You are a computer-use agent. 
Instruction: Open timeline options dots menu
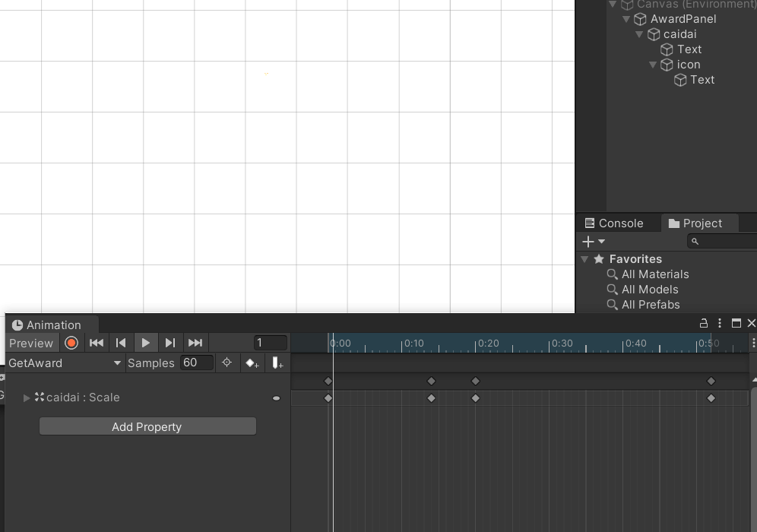pos(753,343)
